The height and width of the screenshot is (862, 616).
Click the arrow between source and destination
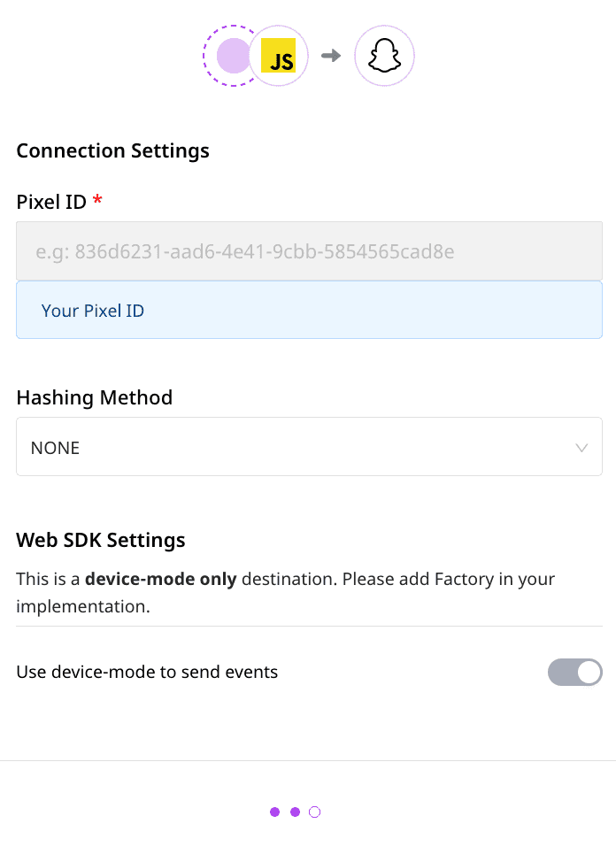[x=331, y=56]
